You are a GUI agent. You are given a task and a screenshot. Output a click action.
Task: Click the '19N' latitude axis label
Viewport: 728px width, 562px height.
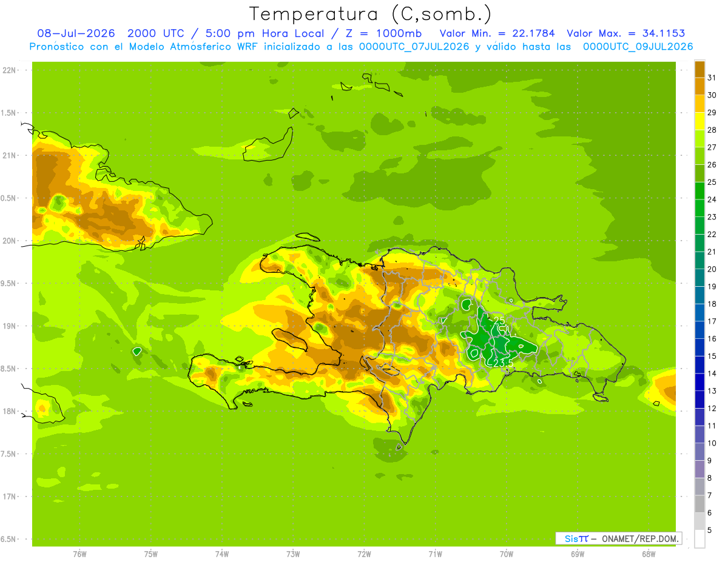9,326
